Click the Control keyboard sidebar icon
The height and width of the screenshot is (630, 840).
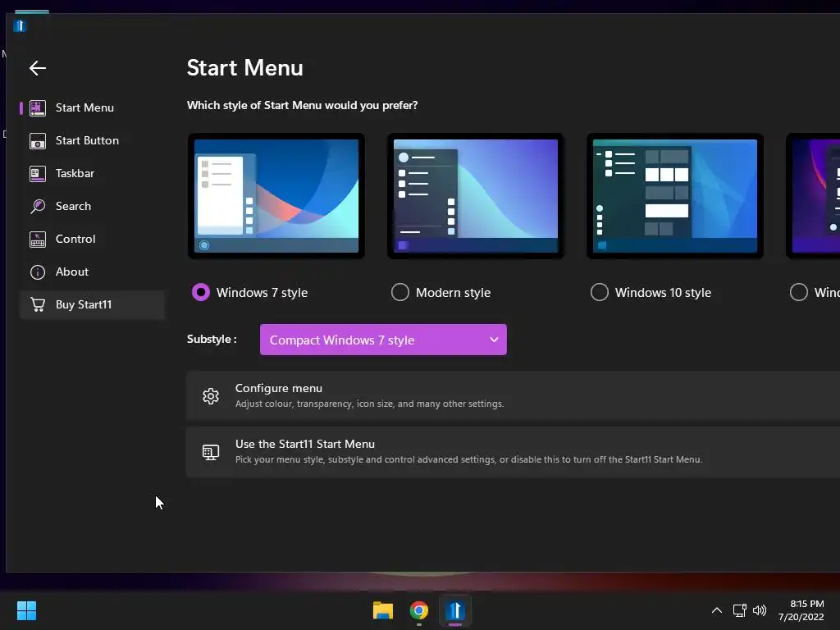coord(38,239)
